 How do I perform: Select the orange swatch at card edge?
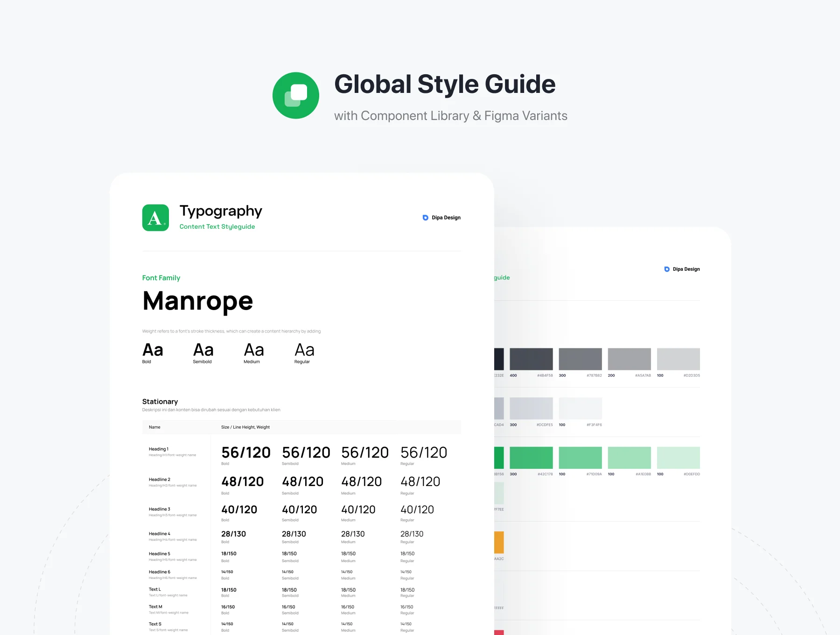[x=499, y=543]
